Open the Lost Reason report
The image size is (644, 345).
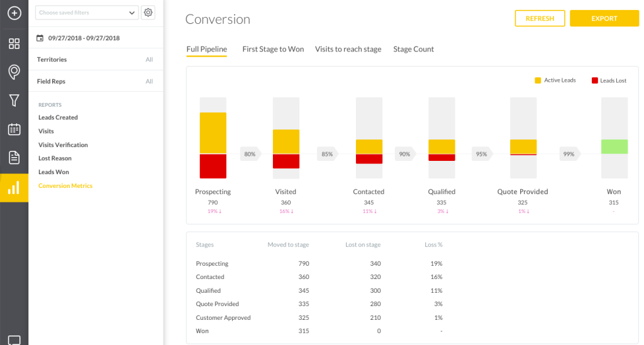tap(55, 158)
